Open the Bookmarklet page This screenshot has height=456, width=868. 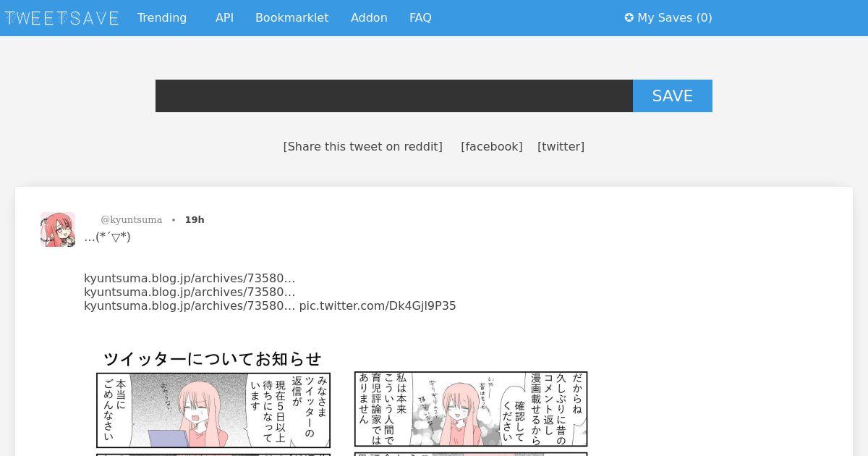(292, 18)
